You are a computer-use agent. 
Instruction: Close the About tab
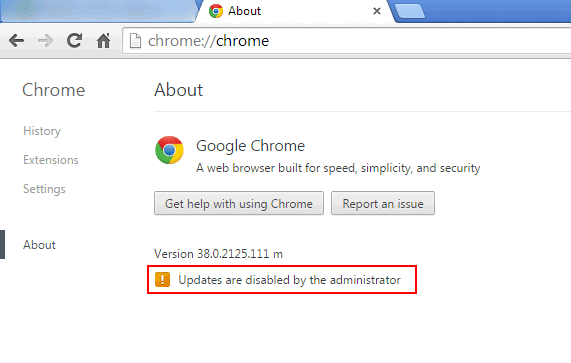[x=377, y=11]
